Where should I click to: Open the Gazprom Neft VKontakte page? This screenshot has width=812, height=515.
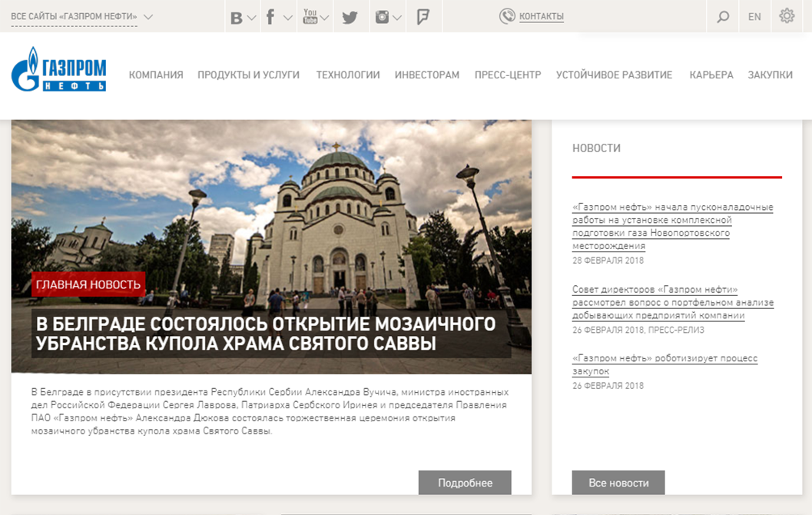click(x=237, y=15)
